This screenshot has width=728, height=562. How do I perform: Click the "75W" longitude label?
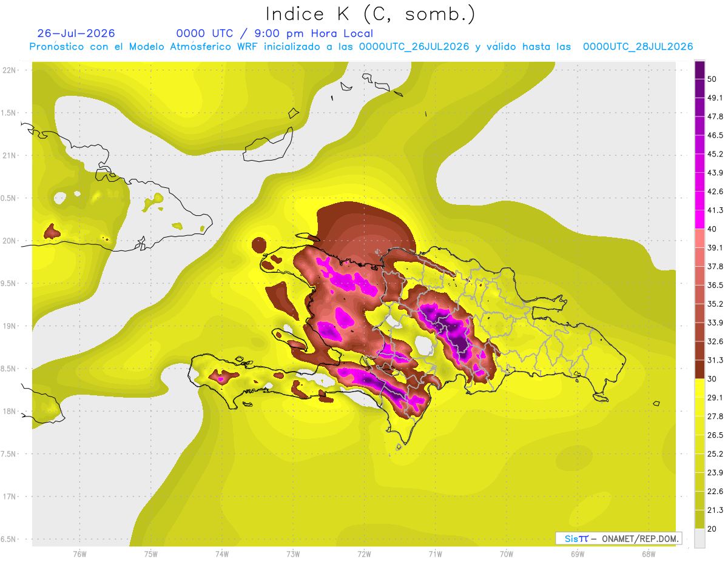[150, 554]
